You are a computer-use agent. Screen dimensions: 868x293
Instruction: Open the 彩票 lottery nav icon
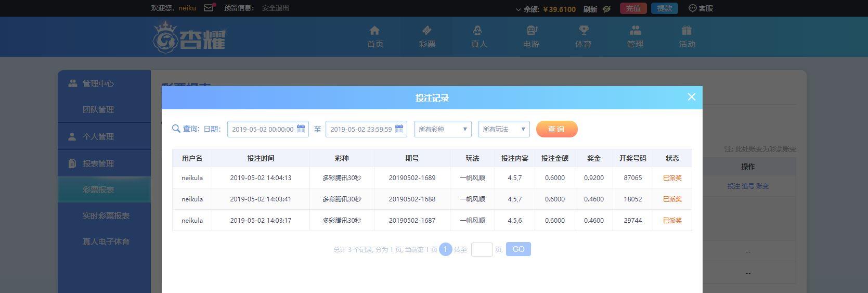(x=426, y=31)
